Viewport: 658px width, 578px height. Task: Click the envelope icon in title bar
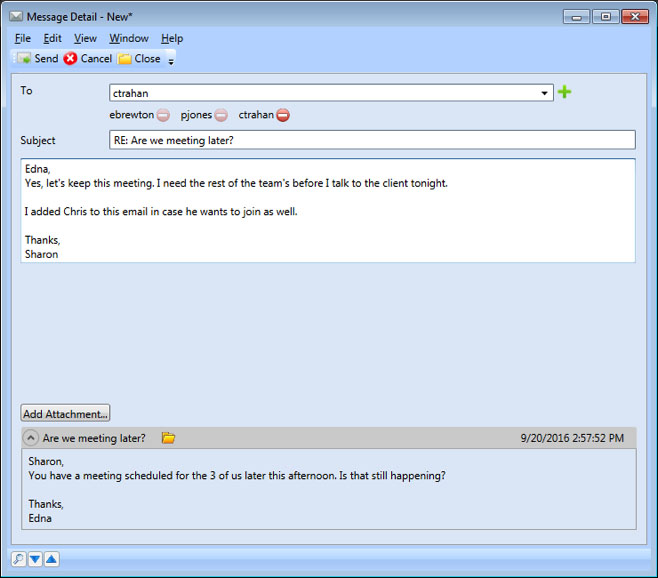point(16,16)
